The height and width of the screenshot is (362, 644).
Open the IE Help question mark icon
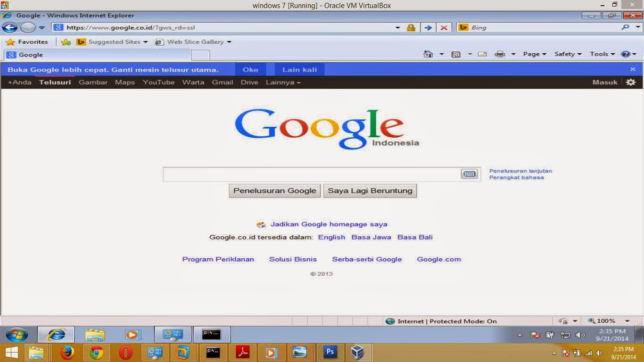click(625, 54)
